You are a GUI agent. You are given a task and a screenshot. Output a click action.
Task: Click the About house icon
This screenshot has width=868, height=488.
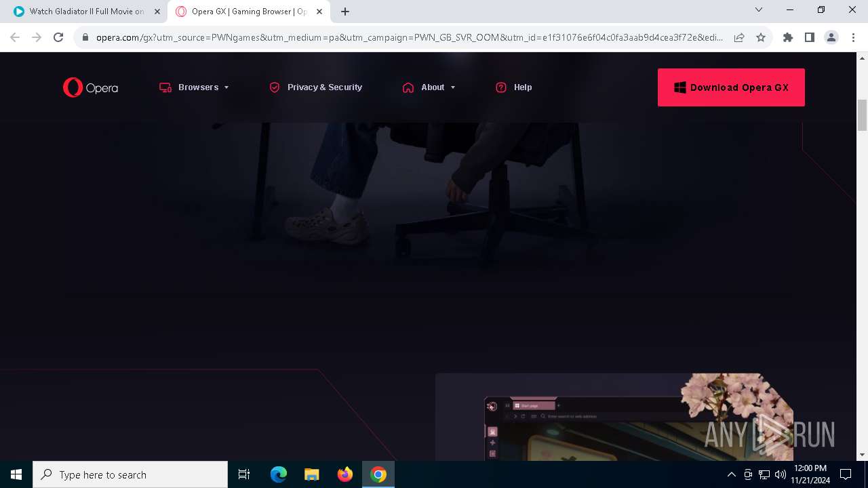tap(408, 87)
